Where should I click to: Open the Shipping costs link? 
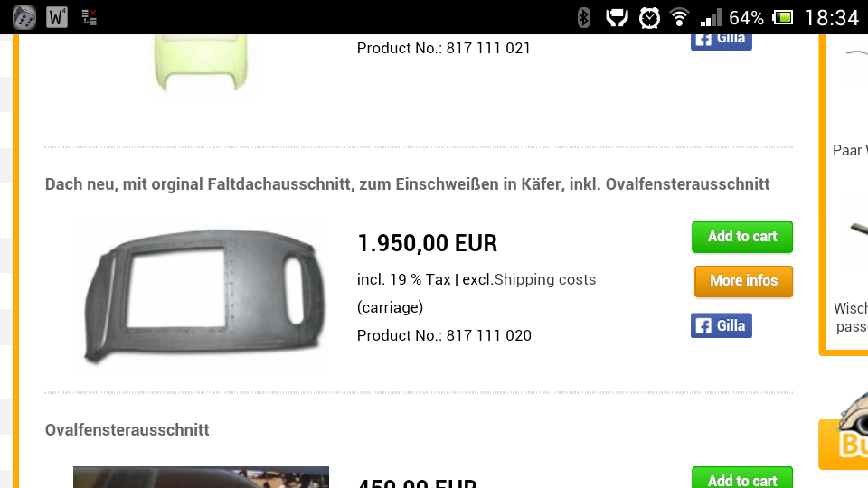[x=545, y=279]
